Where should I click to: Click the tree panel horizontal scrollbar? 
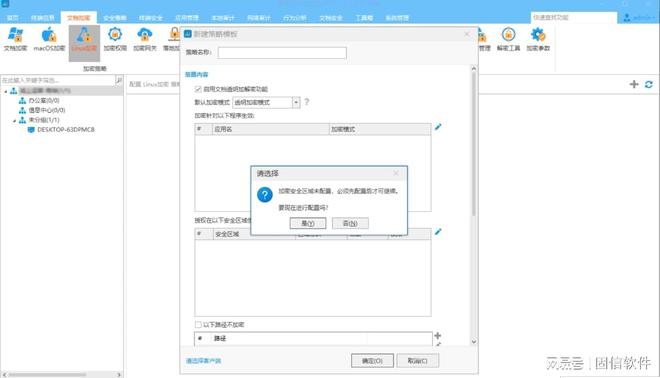point(47,374)
